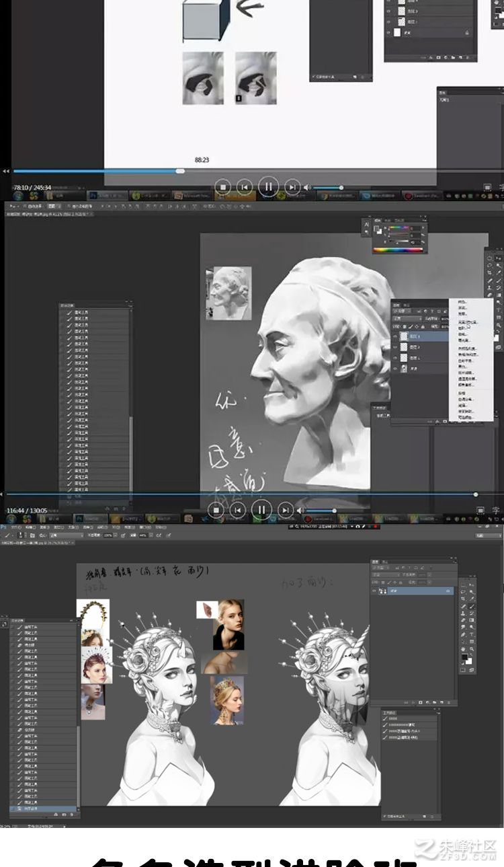
Task: Hide the highlighted top layer in middle Layers panel
Action: [395, 336]
